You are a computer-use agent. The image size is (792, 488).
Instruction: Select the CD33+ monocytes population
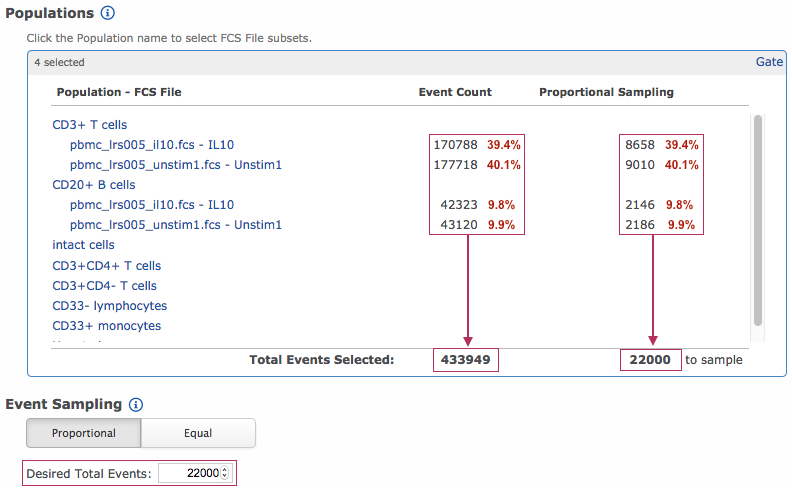coord(107,326)
